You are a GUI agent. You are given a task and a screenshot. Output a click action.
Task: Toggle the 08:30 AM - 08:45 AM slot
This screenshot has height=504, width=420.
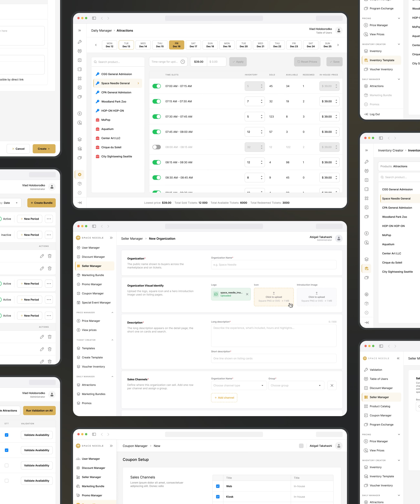[157, 178]
